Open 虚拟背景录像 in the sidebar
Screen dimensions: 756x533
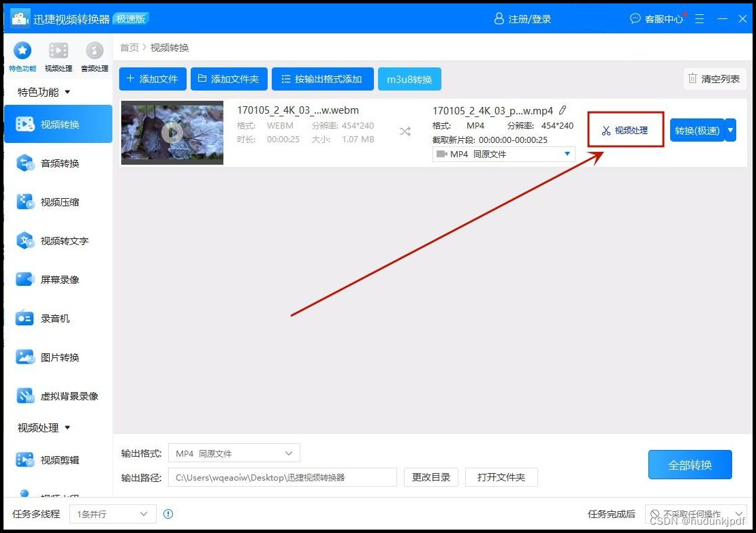click(x=58, y=396)
